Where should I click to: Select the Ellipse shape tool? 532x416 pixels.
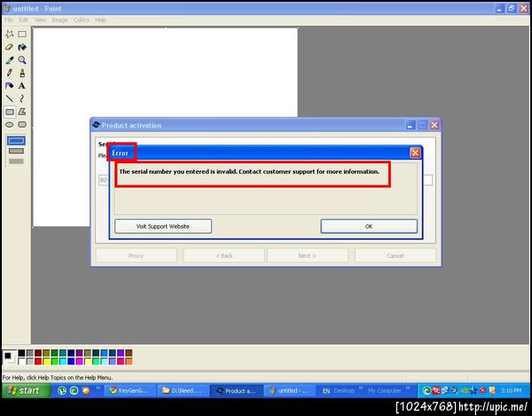tap(10, 124)
